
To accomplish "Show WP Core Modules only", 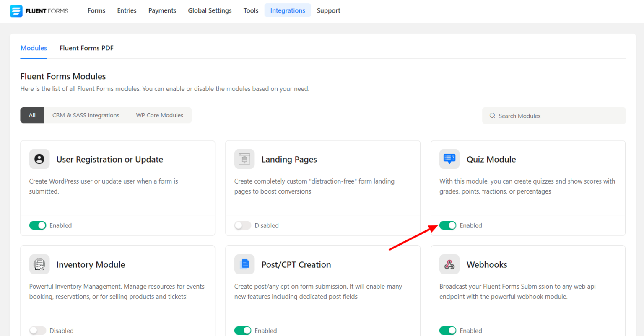I will [x=159, y=115].
